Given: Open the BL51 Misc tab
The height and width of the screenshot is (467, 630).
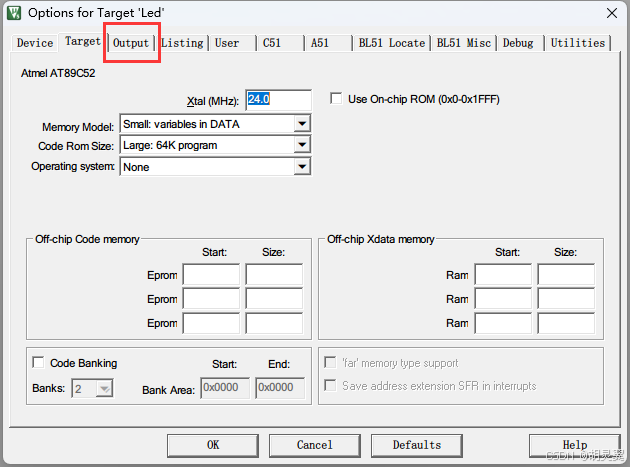Looking at the screenshot, I should point(464,43).
